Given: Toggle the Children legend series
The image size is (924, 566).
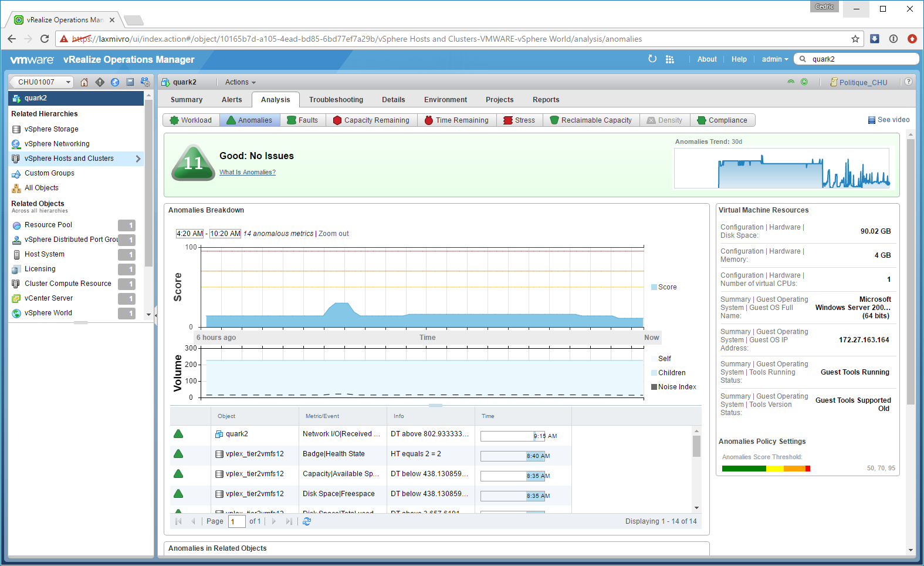Looking at the screenshot, I should (668, 373).
